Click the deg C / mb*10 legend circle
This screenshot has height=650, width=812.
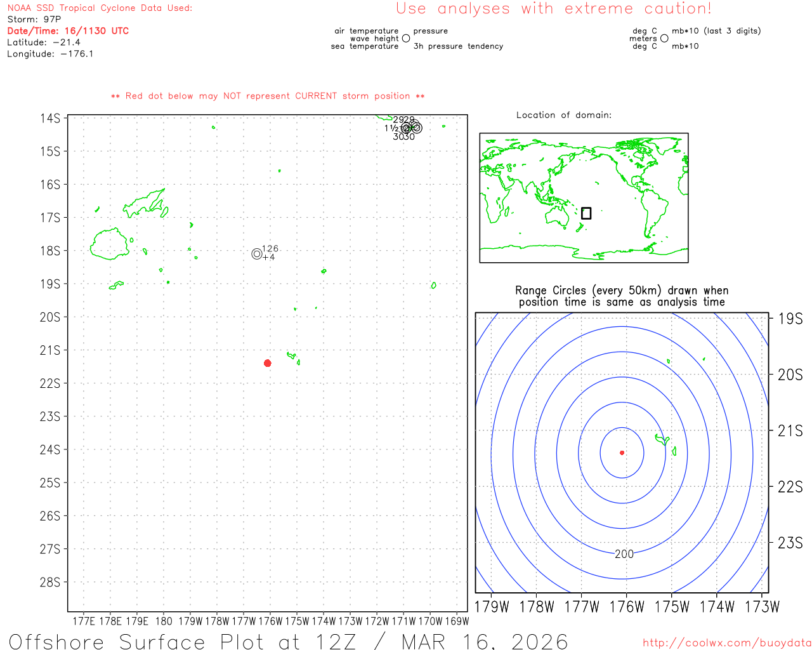click(664, 39)
